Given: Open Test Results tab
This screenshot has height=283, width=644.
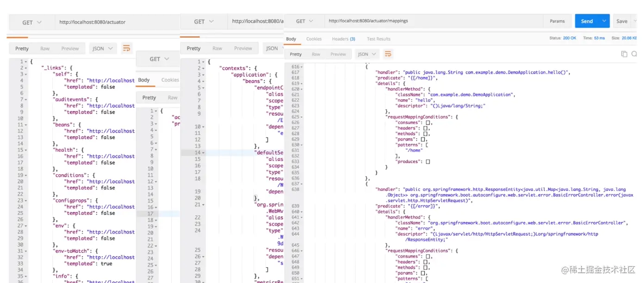Looking at the screenshot, I should (x=378, y=39).
